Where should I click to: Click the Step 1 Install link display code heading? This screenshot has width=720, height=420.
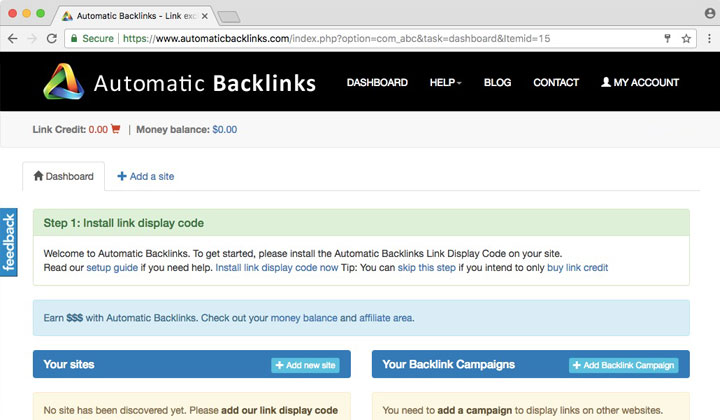pos(124,223)
